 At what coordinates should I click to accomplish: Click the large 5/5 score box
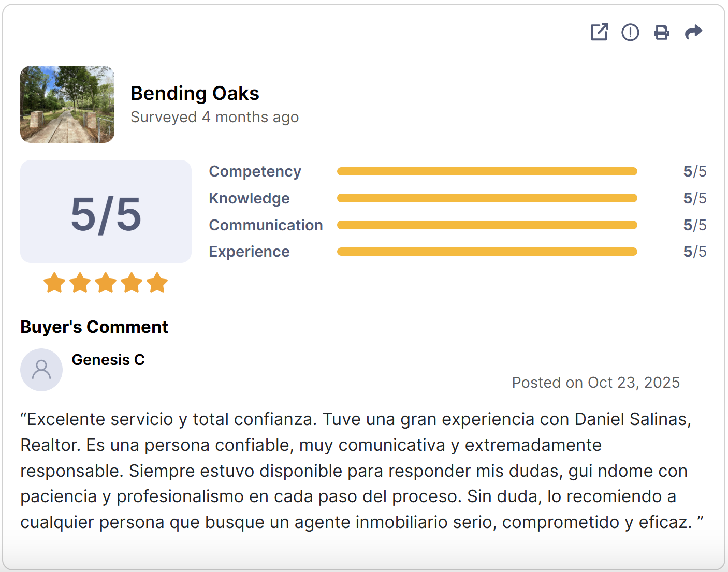click(106, 212)
